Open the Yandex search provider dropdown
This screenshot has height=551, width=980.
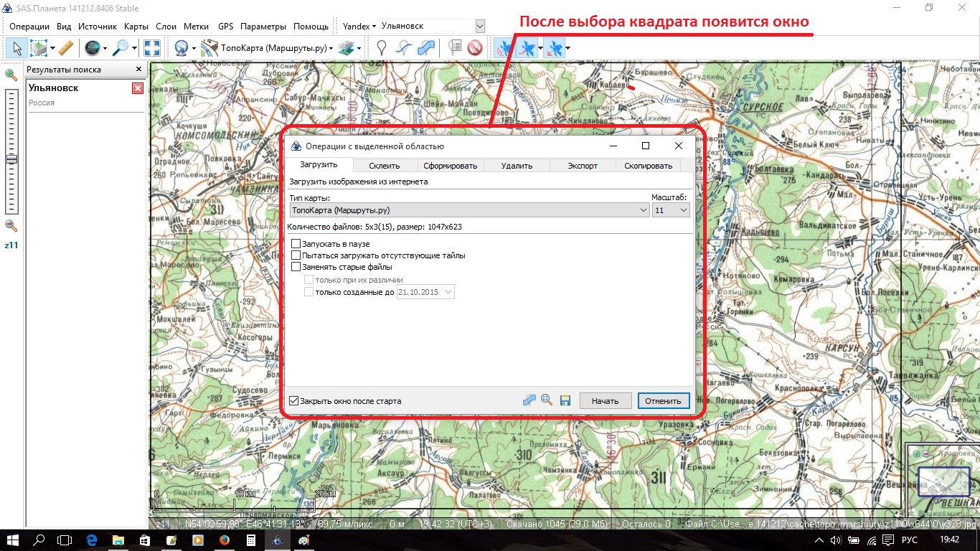359,27
